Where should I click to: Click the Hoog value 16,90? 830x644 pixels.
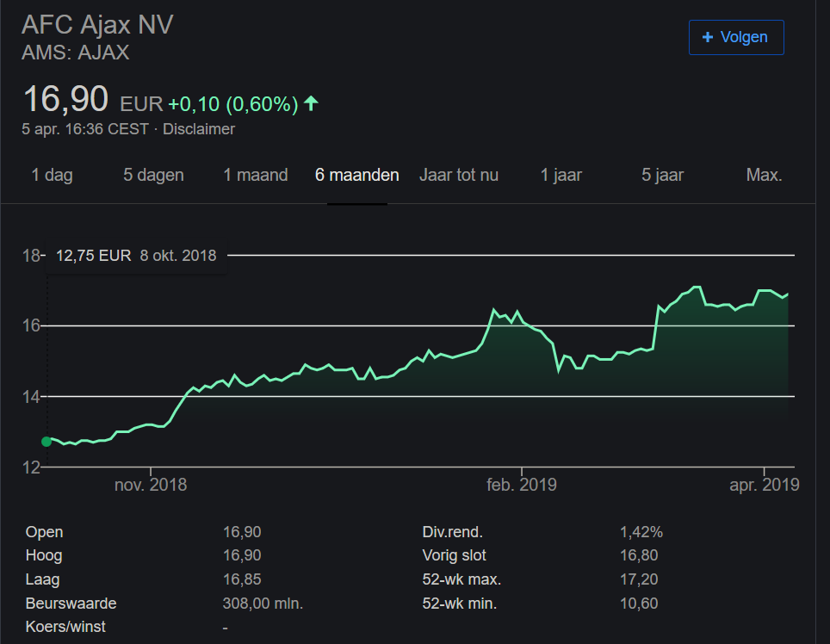point(242,555)
